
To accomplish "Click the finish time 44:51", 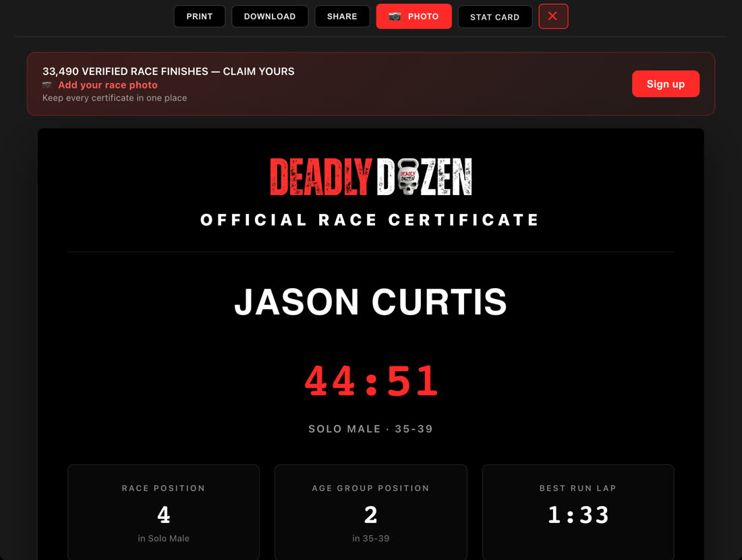I will pyautogui.click(x=372, y=381).
